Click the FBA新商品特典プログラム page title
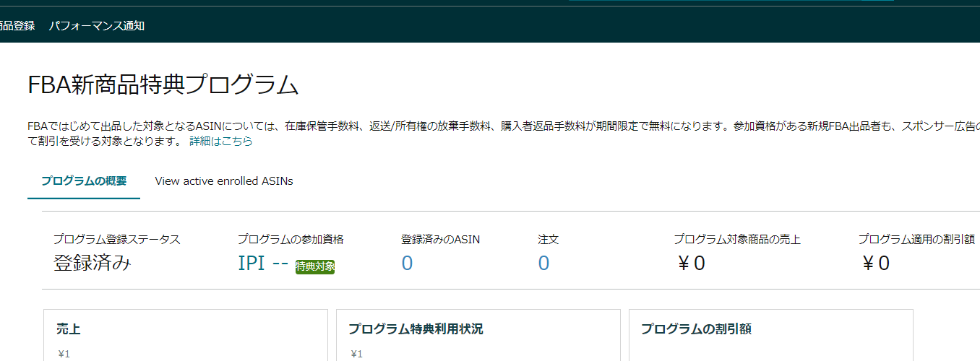 163,85
